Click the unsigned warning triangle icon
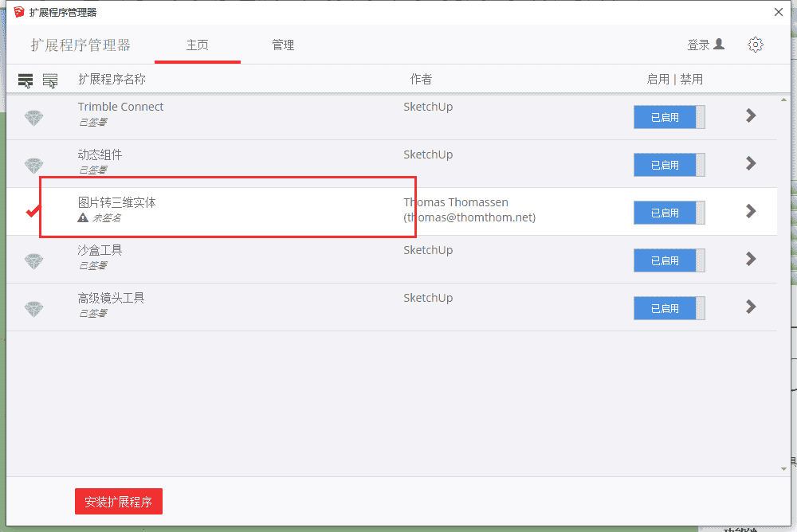The height and width of the screenshot is (532, 797). (x=83, y=218)
